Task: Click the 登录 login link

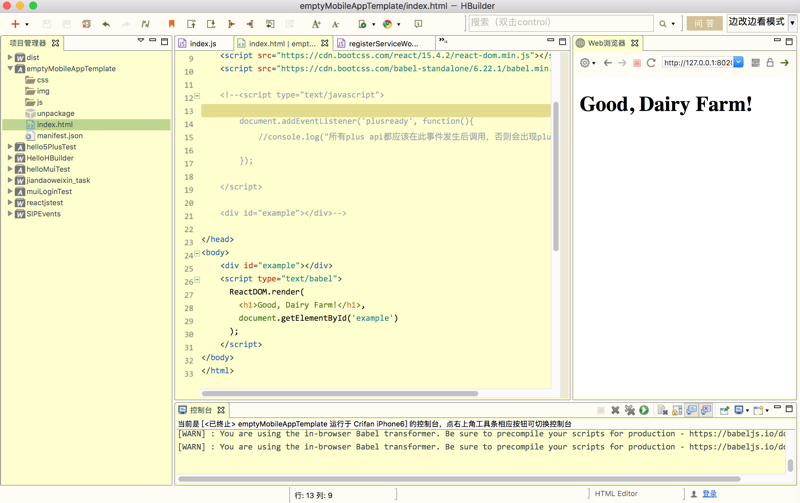Action: [709, 494]
